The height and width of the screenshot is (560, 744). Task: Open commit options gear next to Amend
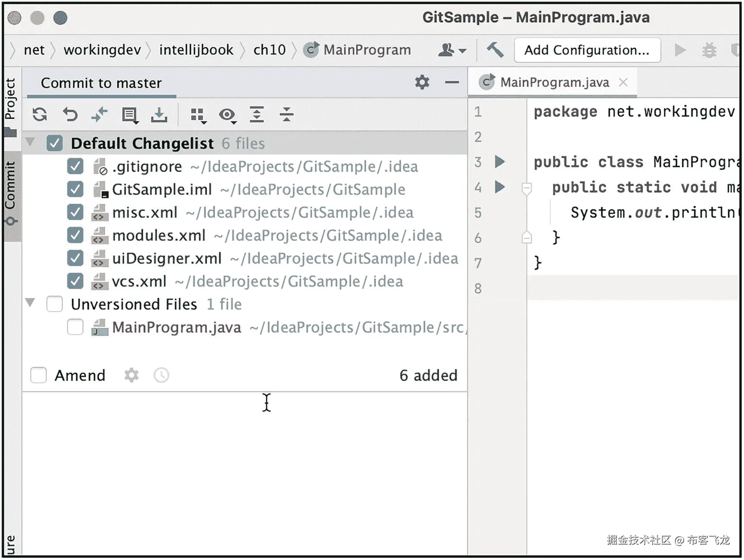coord(131,375)
